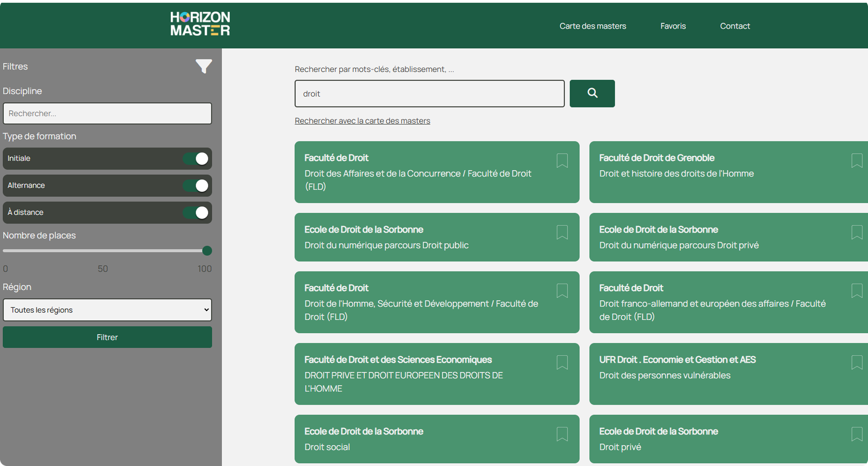868x466 pixels.
Task: Bookmark the Droit des Affaires et de la Concurrence master
Action: click(562, 160)
